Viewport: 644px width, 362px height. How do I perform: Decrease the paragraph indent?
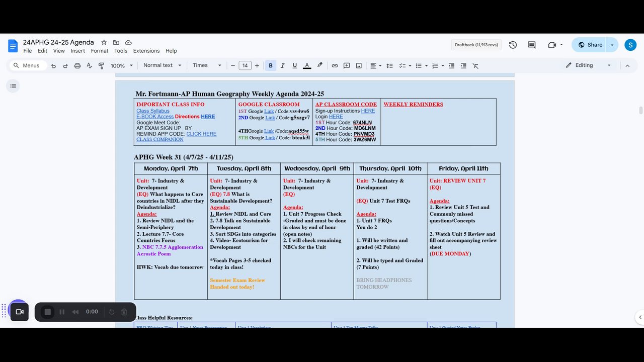[x=451, y=65]
